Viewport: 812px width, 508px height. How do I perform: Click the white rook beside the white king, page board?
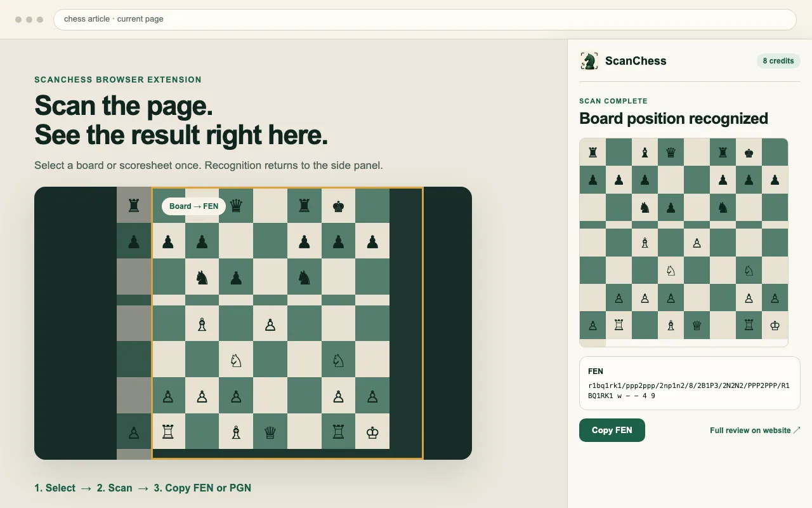coord(338,432)
